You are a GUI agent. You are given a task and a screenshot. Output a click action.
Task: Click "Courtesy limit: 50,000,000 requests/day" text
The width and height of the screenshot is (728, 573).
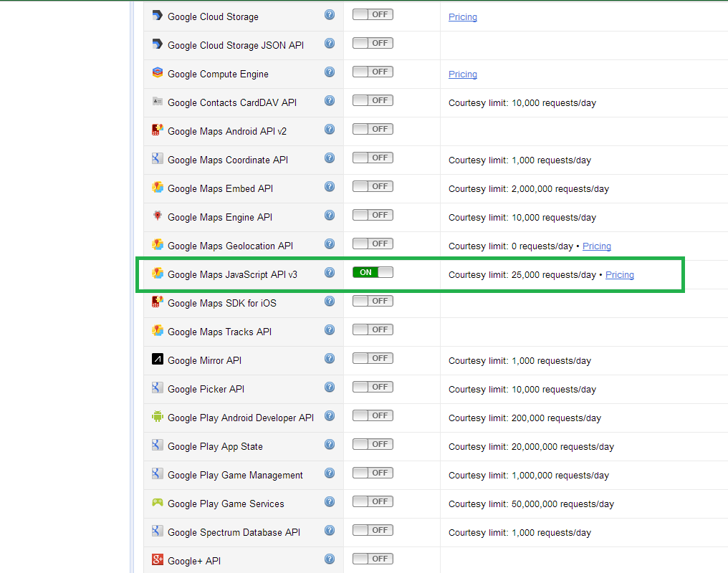[x=531, y=504]
